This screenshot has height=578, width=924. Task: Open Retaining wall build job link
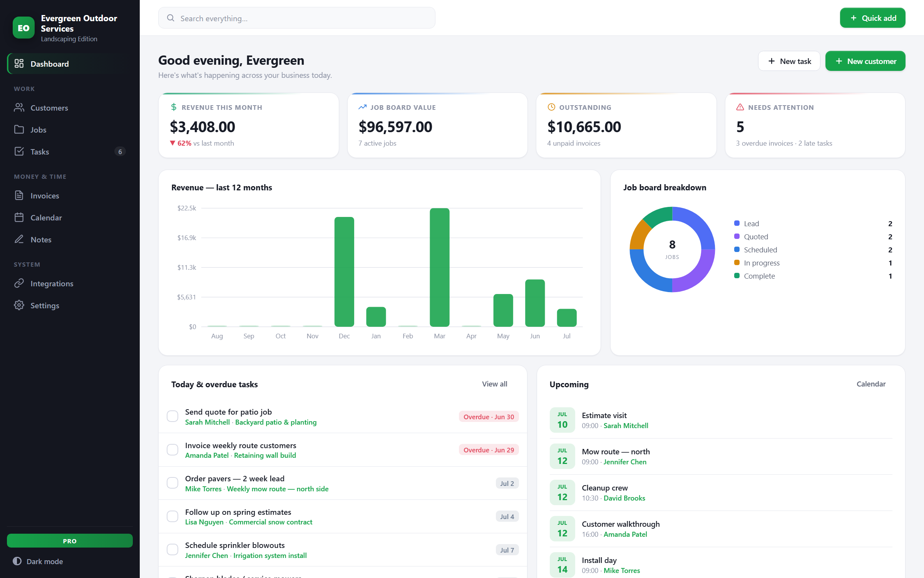[265, 455]
